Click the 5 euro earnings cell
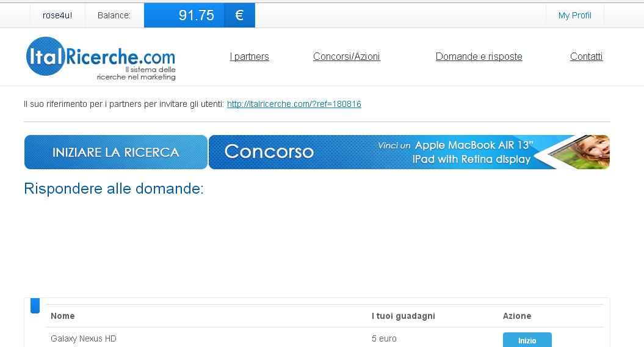 (384, 338)
